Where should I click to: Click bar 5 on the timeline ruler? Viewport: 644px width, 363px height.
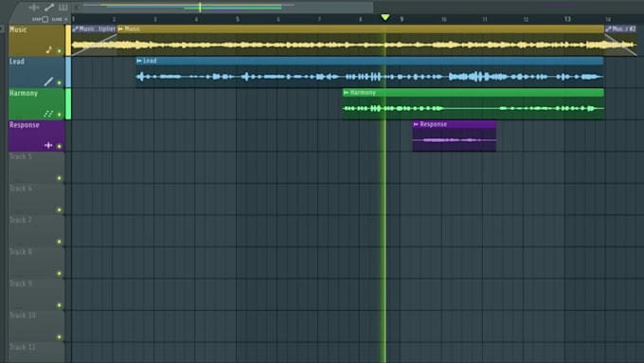tap(237, 19)
